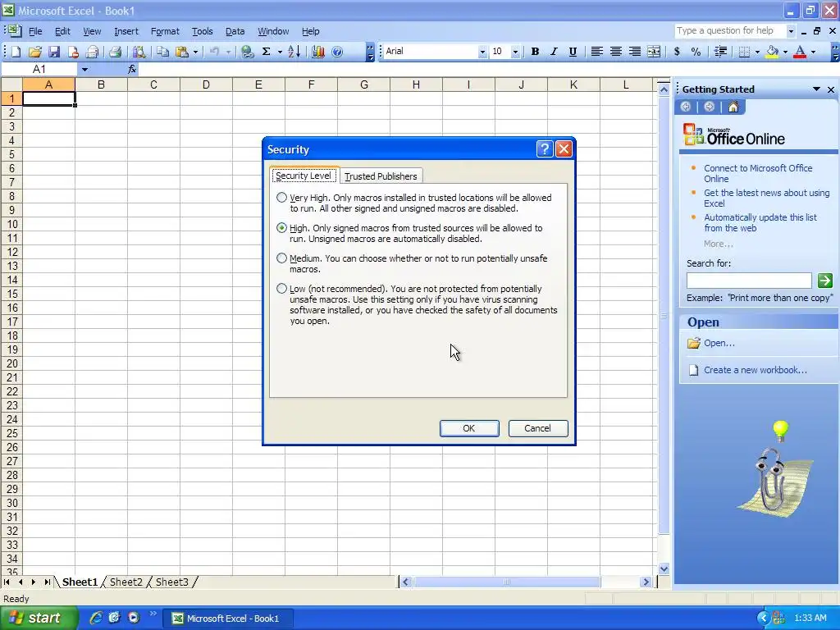
Task: Click the Paste clipboard icon
Action: coord(182,52)
